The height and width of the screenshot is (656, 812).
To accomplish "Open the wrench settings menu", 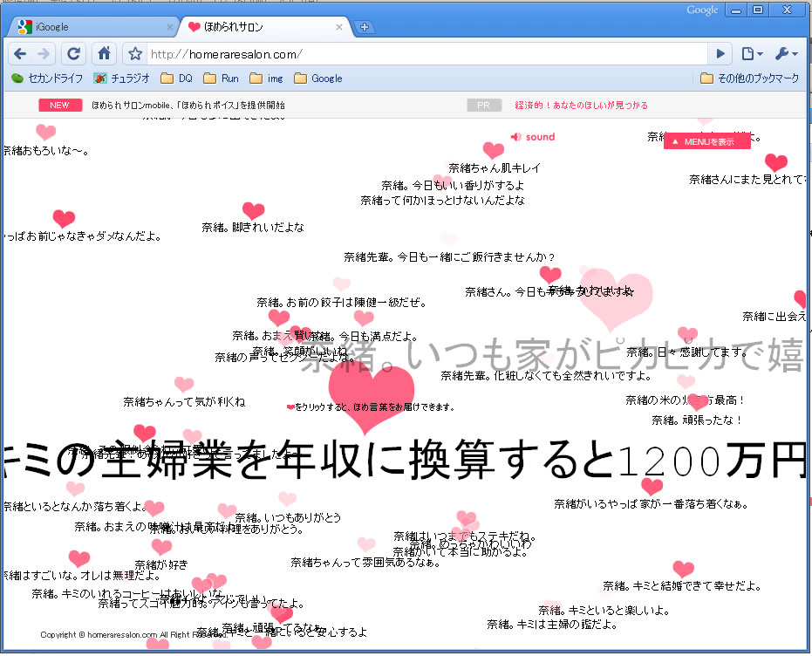I will point(785,54).
